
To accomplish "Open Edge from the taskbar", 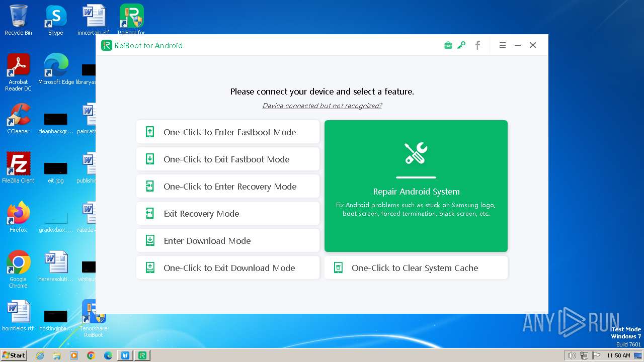I will coord(108,355).
